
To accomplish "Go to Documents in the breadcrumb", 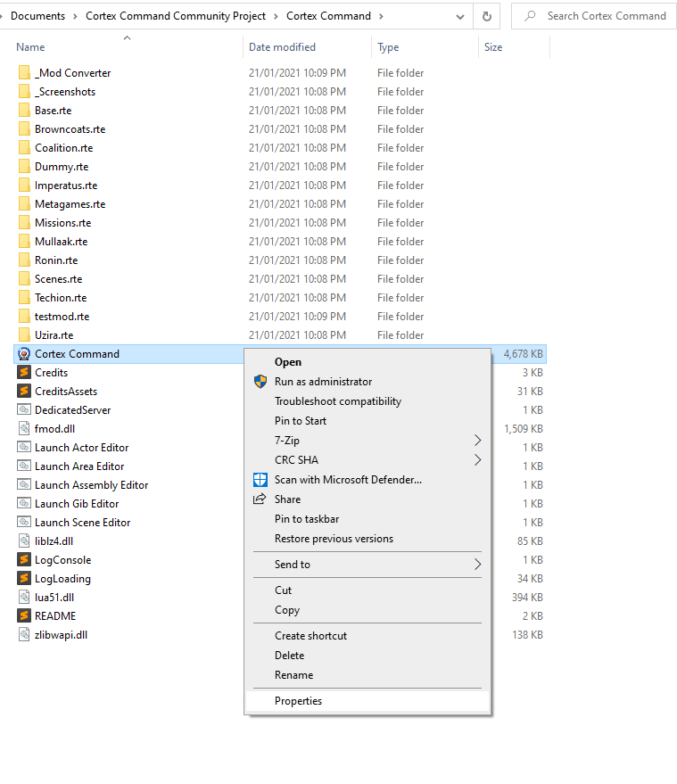I will pos(38,16).
